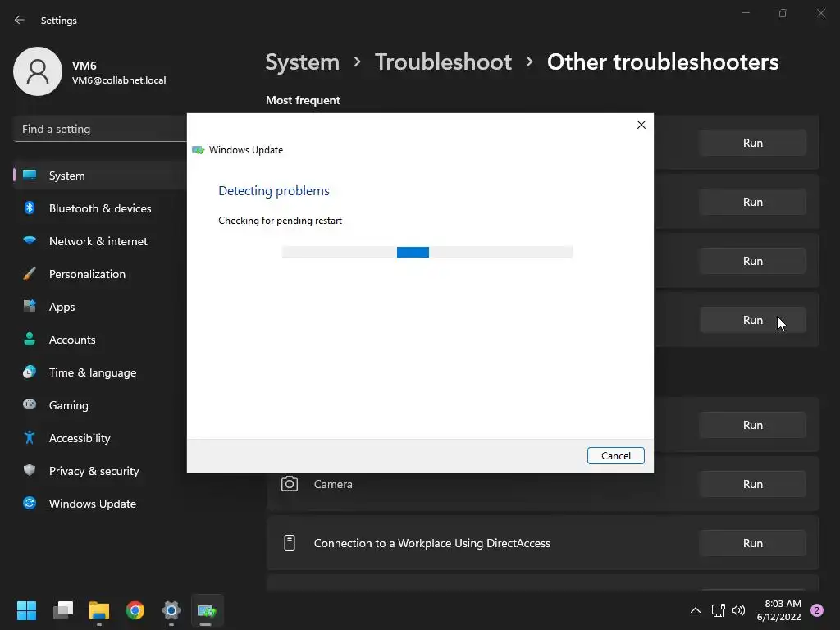Click the back arrow in Settings

(x=20, y=20)
